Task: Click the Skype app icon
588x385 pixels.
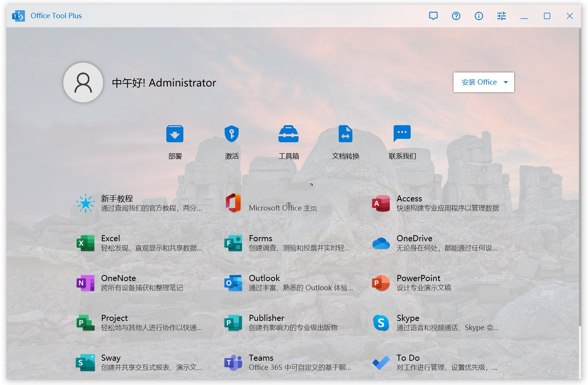Action: (x=381, y=323)
